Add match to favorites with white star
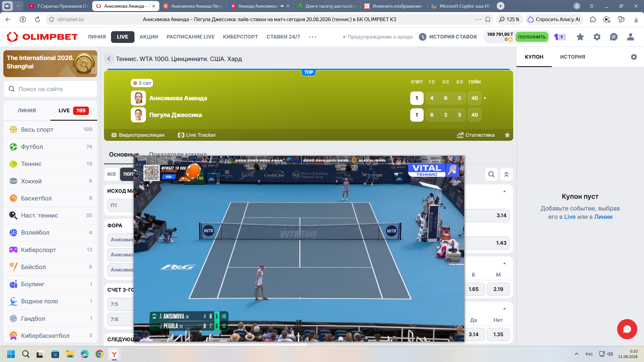Image resolution: width=644 pixels, height=362 pixels. 507,135
